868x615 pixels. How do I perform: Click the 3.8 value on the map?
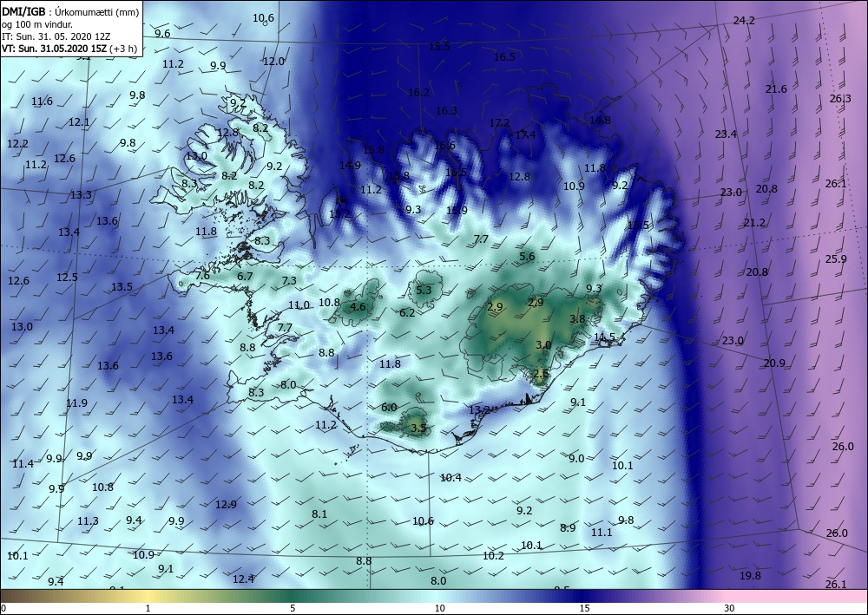coord(577,318)
